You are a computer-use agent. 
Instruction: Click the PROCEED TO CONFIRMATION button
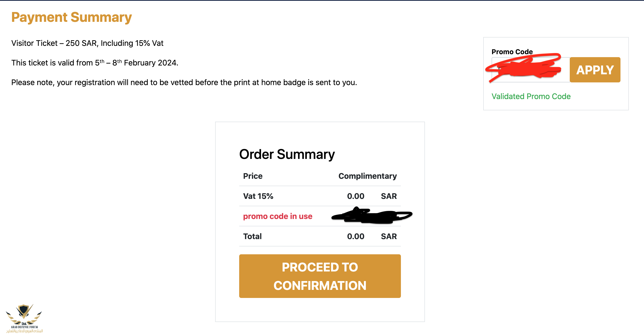tap(320, 276)
